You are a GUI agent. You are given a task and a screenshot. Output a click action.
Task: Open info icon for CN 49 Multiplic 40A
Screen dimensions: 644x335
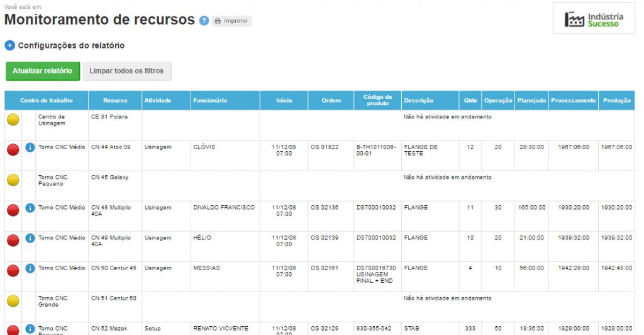click(x=30, y=238)
